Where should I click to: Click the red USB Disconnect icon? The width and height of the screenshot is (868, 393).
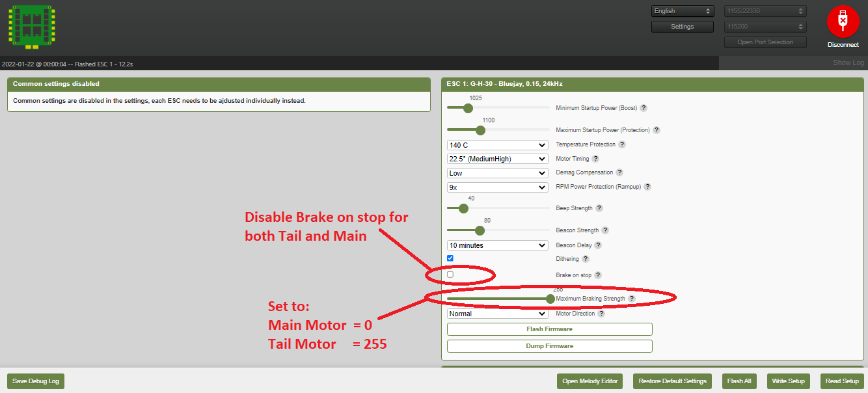(843, 21)
